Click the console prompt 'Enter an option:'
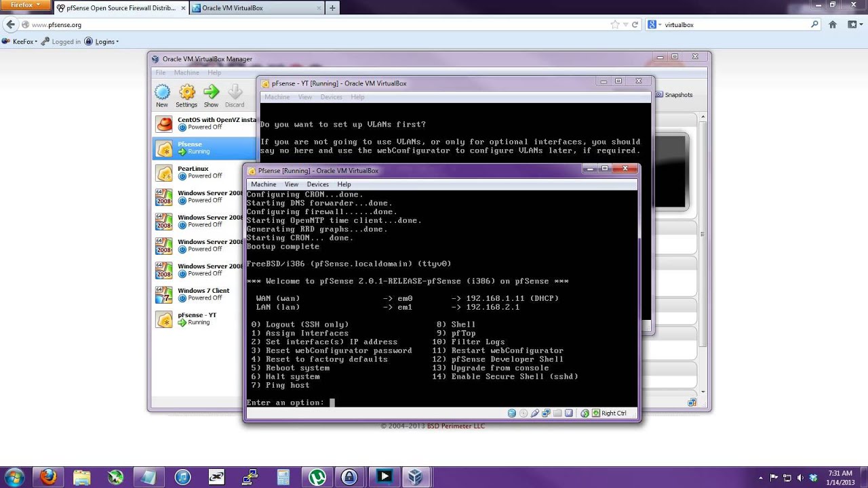The width and height of the screenshot is (868, 488). pyautogui.click(x=285, y=403)
